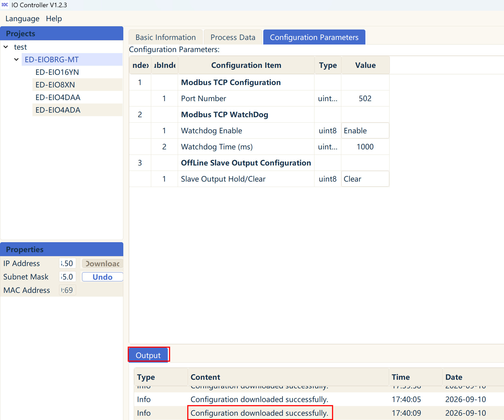The height and width of the screenshot is (420, 504).
Task: Collapse the ED-EIOBRG-MT device node
Action: coord(16,60)
